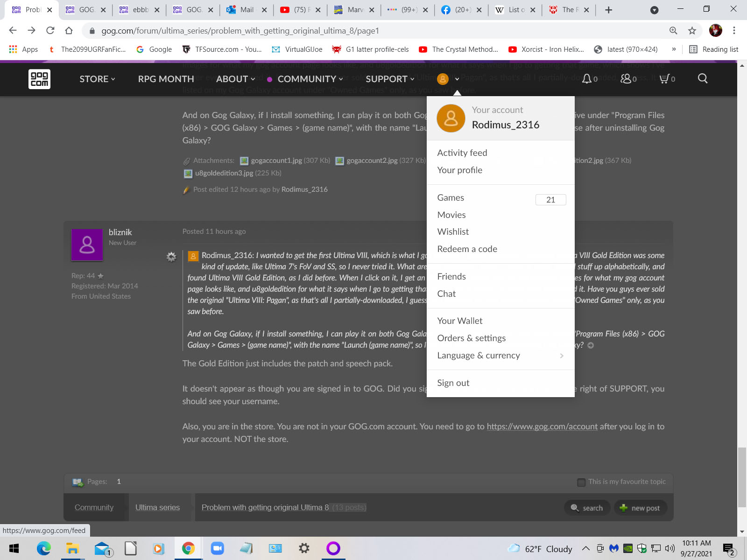Viewport: 747px width, 560px height.
Task: Open a new browser tab
Action: [x=608, y=10]
